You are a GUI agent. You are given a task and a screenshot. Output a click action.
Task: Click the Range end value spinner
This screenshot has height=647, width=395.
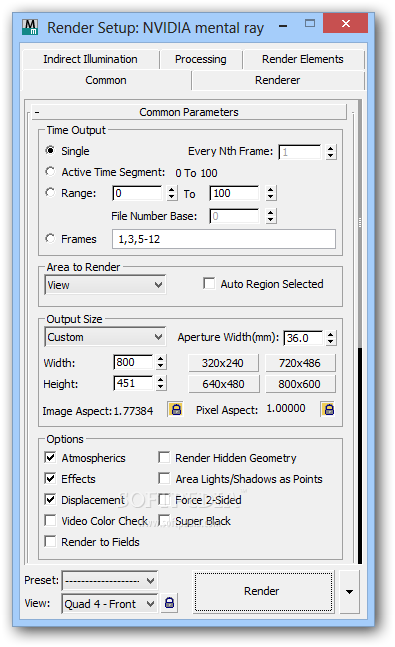(x=270, y=193)
